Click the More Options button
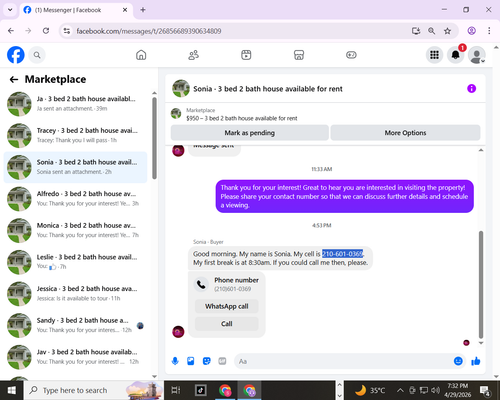The width and height of the screenshot is (500, 400). pos(405,133)
